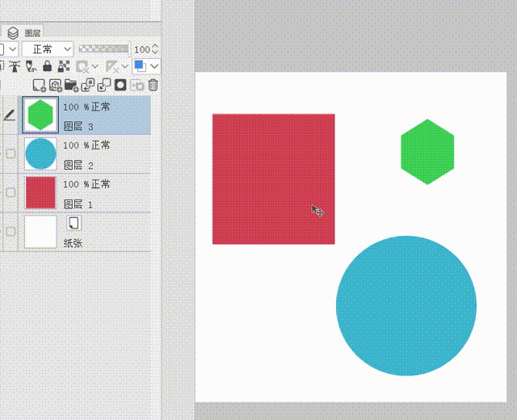517x420 pixels.
Task: Open the mask options dropdown arrow
Action: click(x=95, y=66)
